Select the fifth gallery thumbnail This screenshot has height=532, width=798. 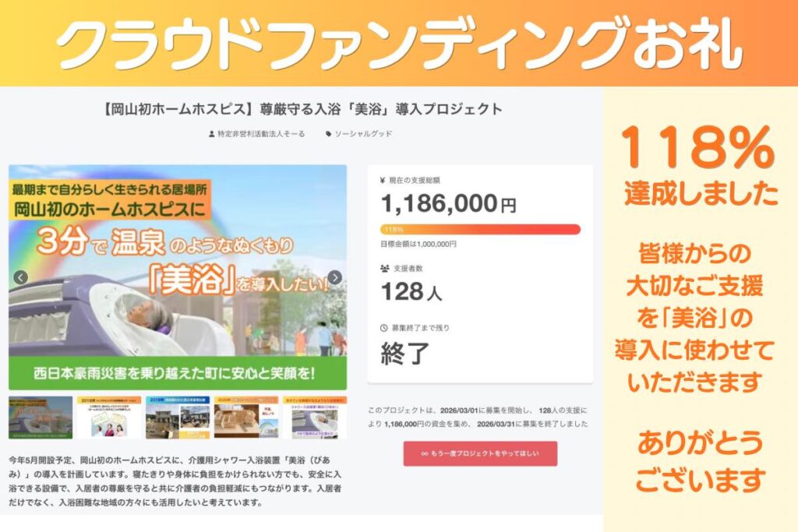pos(314,417)
